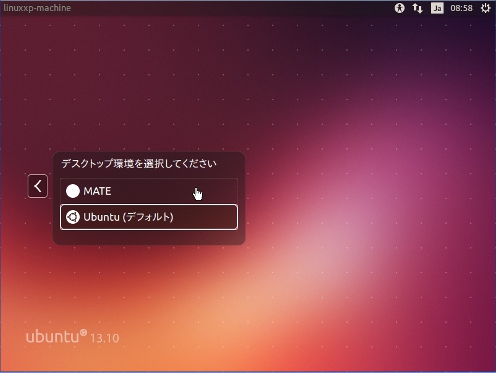Open the Ja keyboard layout indicator
Image resolution: width=496 pixels, height=373 pixels.
click(x=437, y=8)
